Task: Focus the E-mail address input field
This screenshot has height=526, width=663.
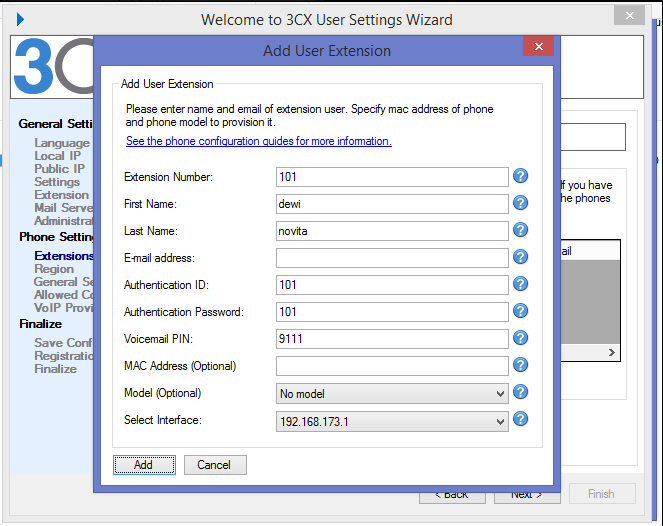Action: click(x=392, y=258)
